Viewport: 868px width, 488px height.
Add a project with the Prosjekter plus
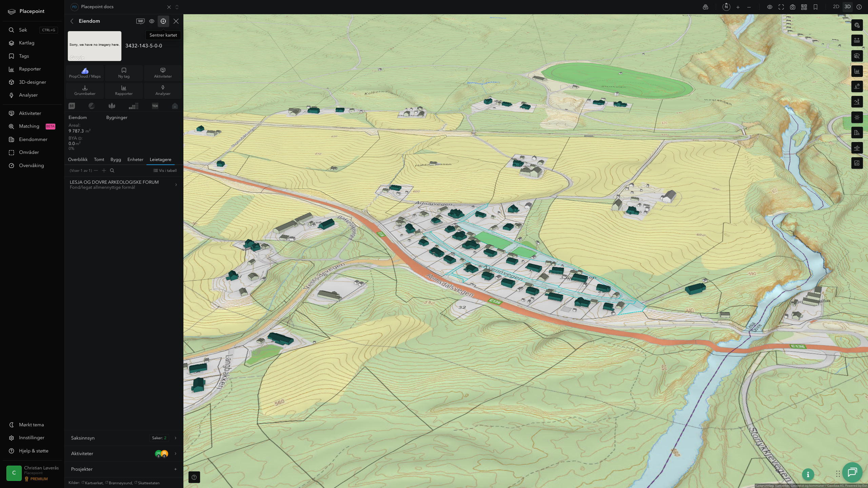tap(175, 469)
